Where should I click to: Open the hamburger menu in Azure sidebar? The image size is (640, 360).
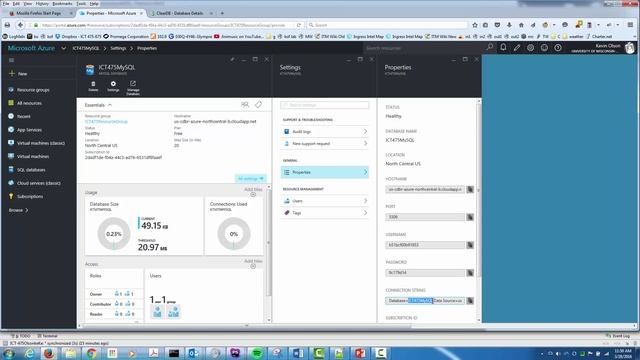[x=11, y=60]
